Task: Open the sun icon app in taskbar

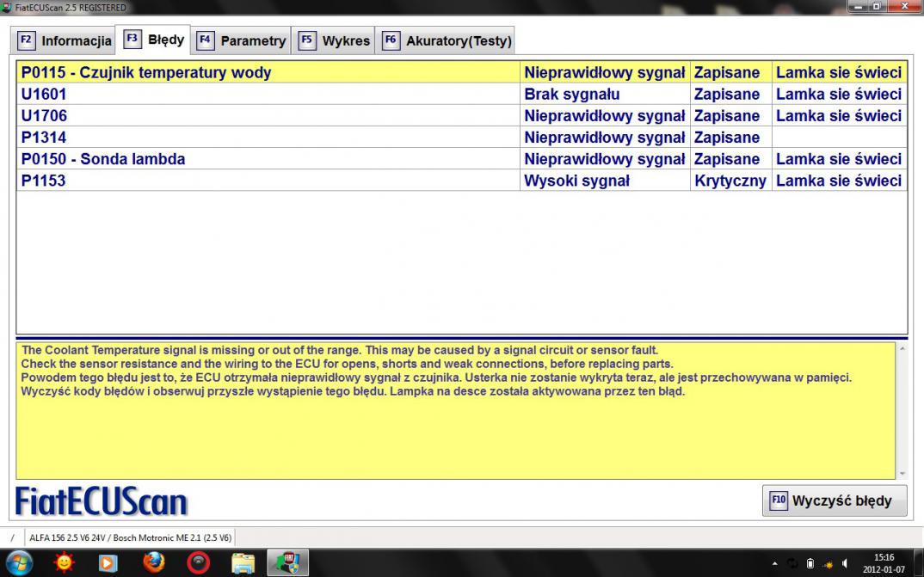Action: 64,563
